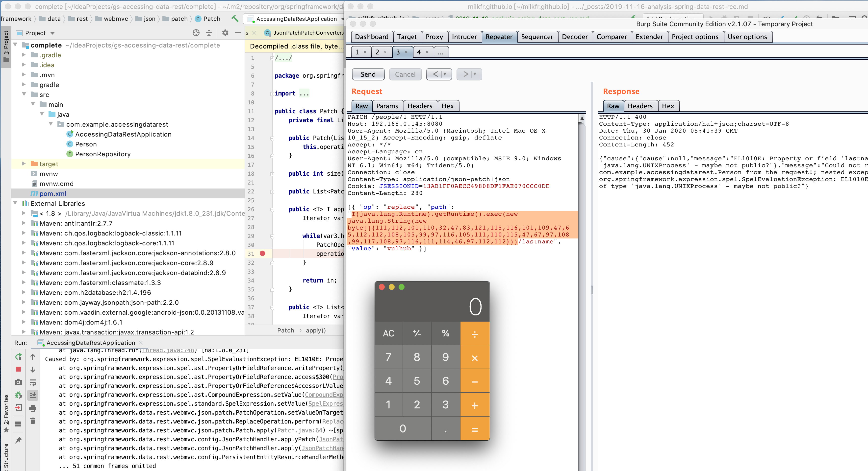Toggle the soft-wrap icon in Run console
Viewport: 868px width, 471px height.
pyautogui.click(x=33, y=382)
